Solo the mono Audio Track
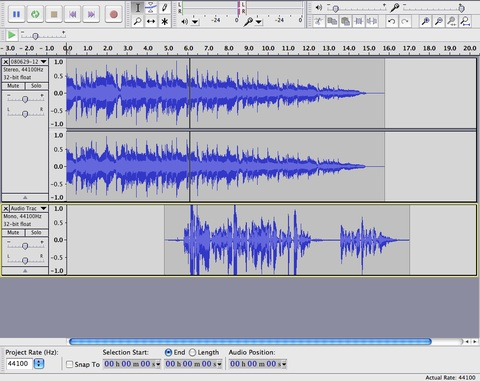This screenshot has height=381, width=480. [x=36, y=233]
